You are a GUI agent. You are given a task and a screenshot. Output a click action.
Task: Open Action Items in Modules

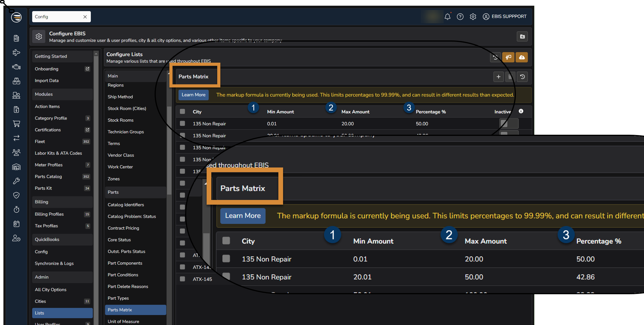click(x=47, y=106)
